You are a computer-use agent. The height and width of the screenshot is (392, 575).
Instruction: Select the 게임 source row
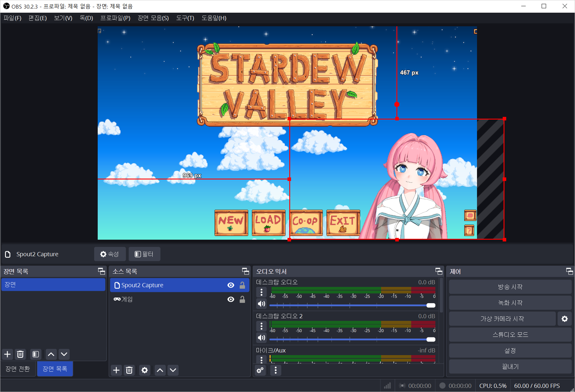point(180,299)
